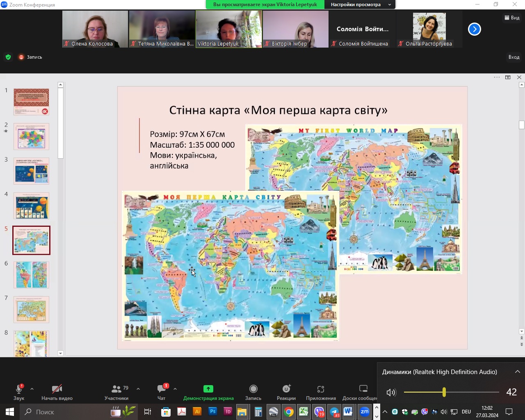
Task: Click the green encryption shield icon
Action: click(8, 57)
